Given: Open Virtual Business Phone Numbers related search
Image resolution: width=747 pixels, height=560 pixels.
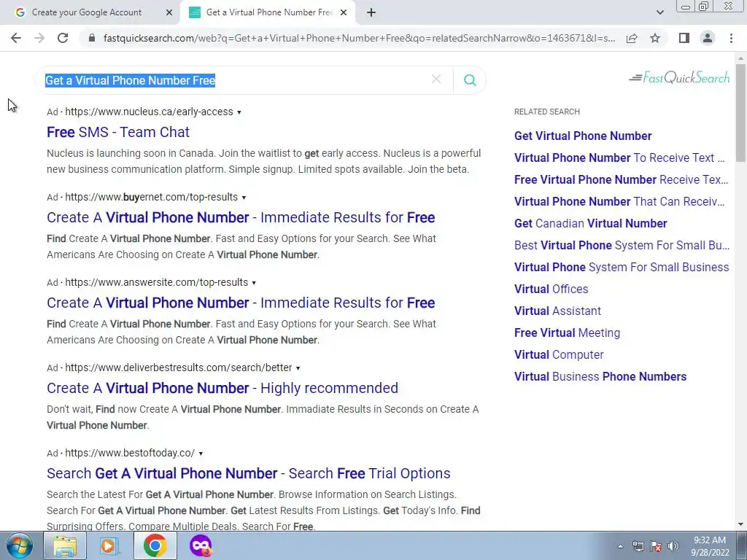Looking at the screenshot, I should point(601,377).
